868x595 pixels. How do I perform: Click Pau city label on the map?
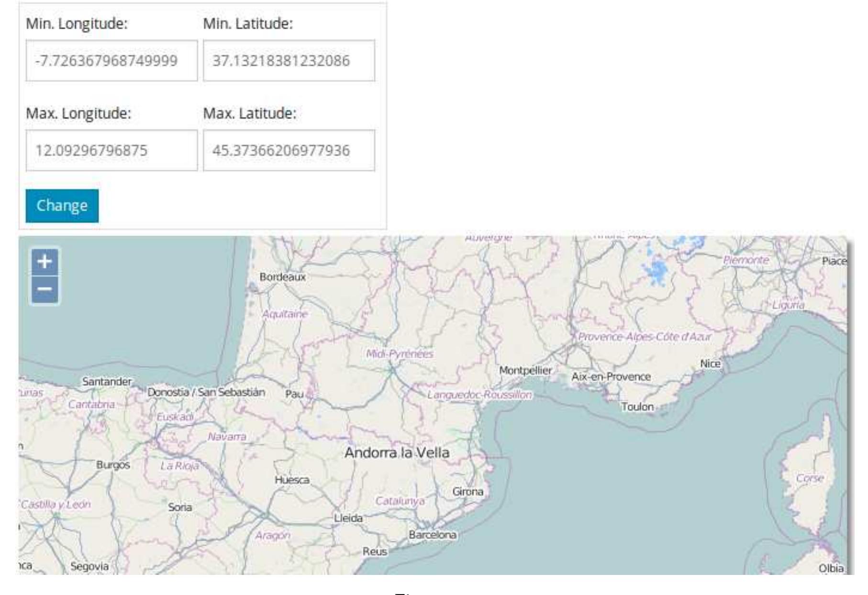294,394
